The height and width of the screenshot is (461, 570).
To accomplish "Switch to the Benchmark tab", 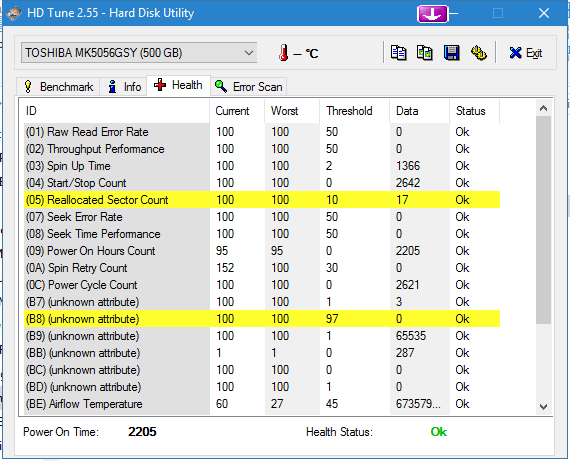I will (58, 87).
